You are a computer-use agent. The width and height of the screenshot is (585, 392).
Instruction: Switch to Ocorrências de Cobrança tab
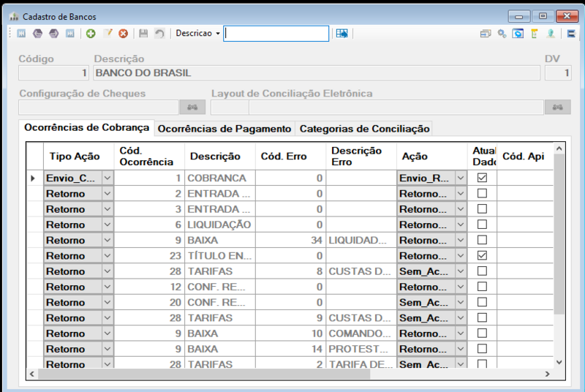[x=86, y=127]
